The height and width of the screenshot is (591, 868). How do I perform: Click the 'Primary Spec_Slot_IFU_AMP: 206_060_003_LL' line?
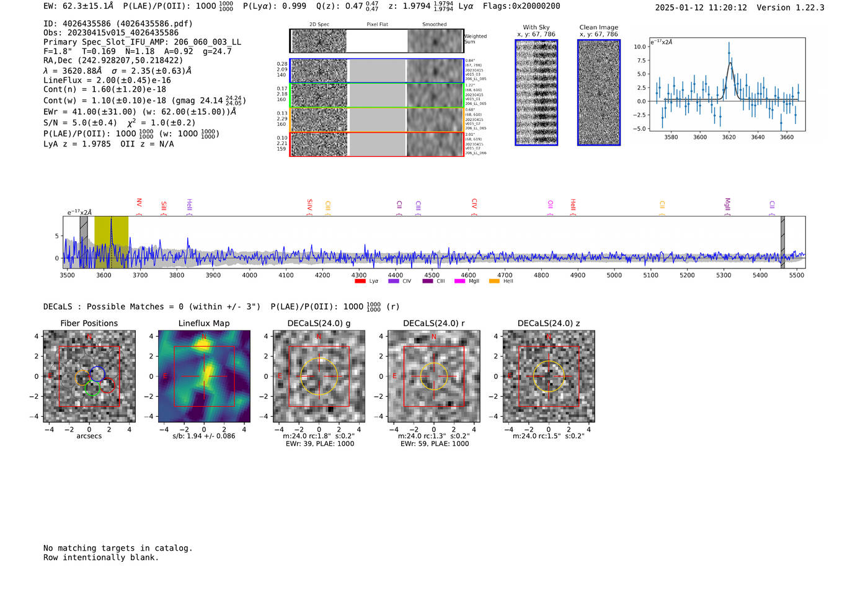(x=143, y=42)
